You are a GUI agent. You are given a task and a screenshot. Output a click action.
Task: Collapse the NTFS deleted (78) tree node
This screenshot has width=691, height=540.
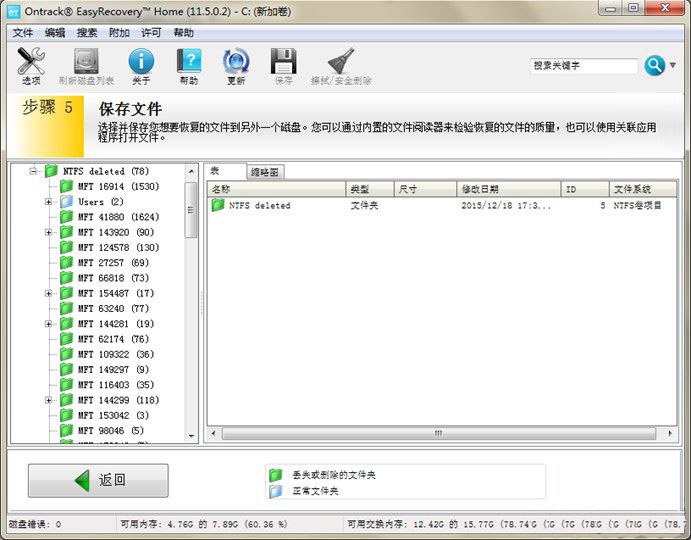pyautogui.click(x=33, y=171)
